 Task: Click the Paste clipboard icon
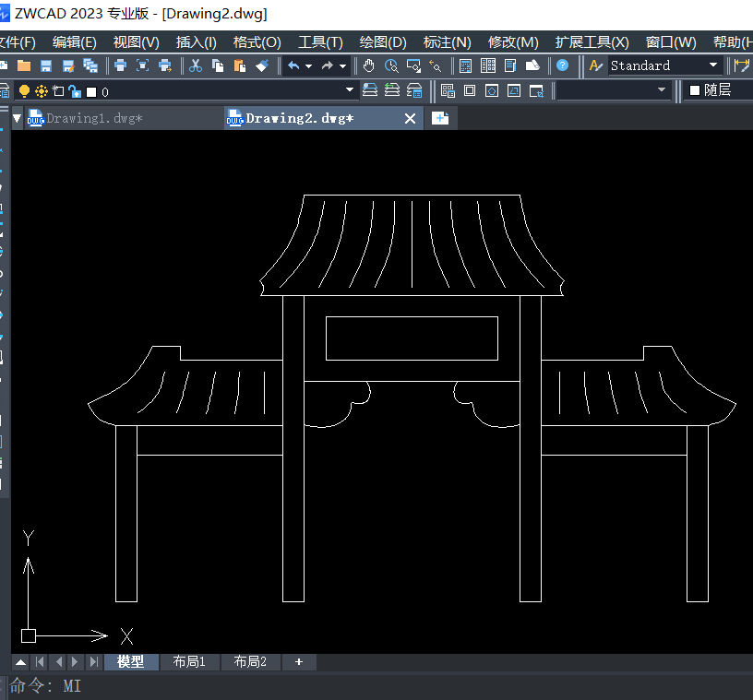tap(240, 65)
